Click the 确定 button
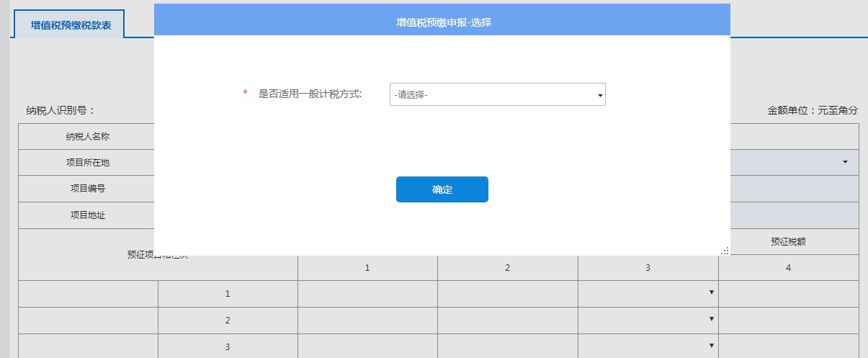868x358 pixels. [x=442, y=189]
